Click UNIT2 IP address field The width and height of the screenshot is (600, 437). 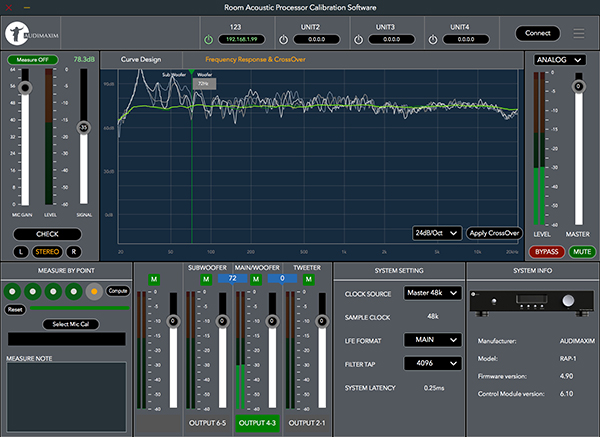(316, 39)
